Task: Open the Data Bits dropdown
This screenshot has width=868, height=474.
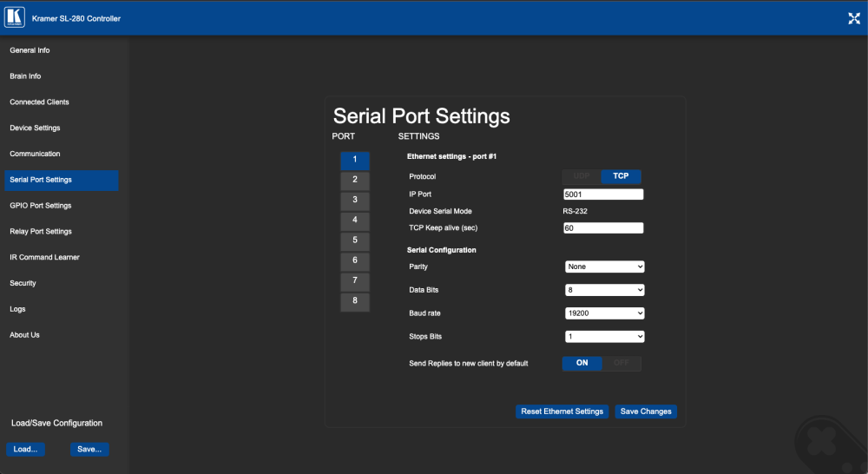Action: pos(604,290)
